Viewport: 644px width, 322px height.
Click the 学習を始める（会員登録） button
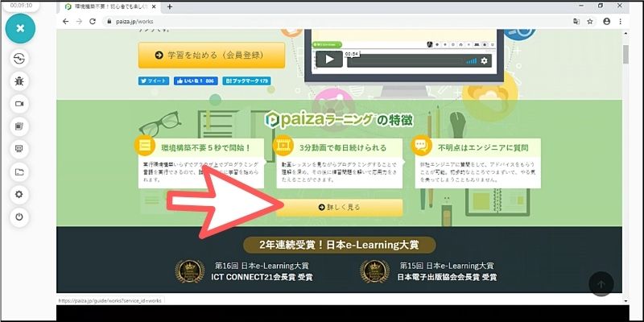(212, 55)
